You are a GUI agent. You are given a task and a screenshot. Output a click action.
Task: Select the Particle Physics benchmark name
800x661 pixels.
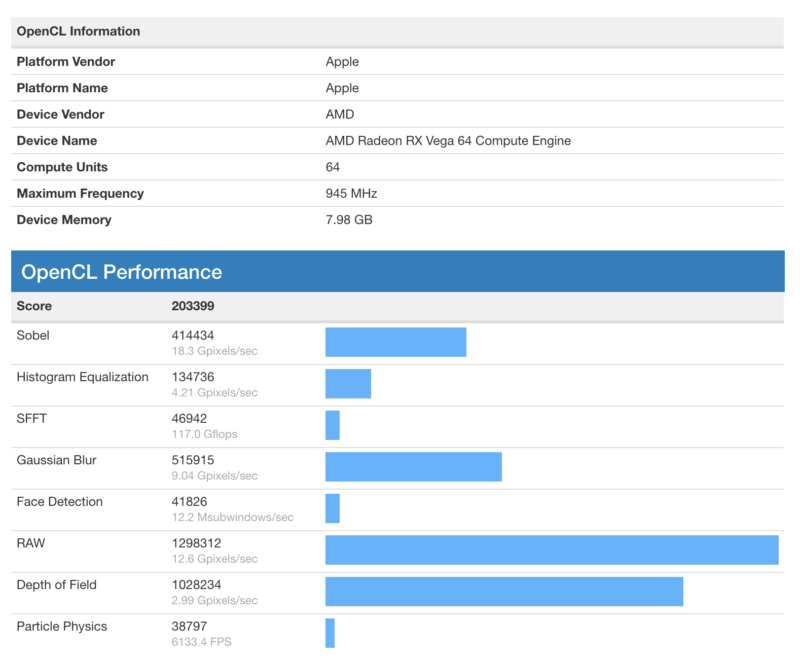pos(62,626)
